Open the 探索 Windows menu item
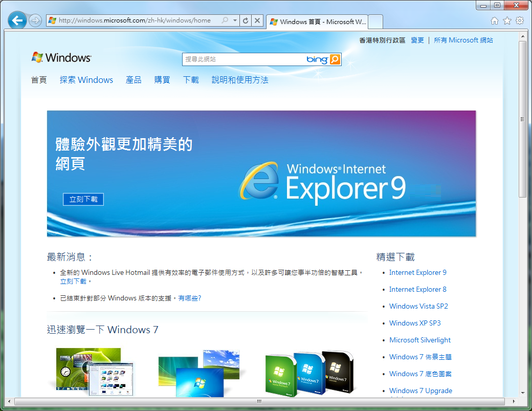 pos(86,80)
